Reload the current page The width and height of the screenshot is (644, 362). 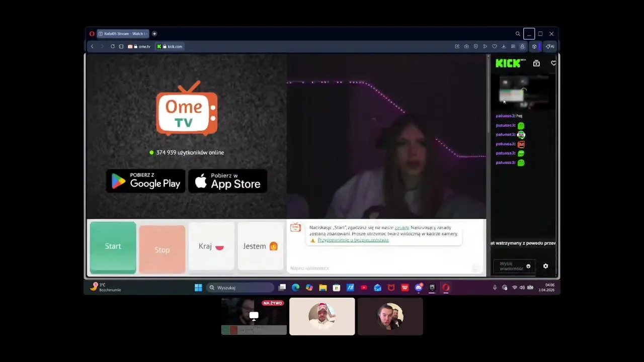click(113, 46)
